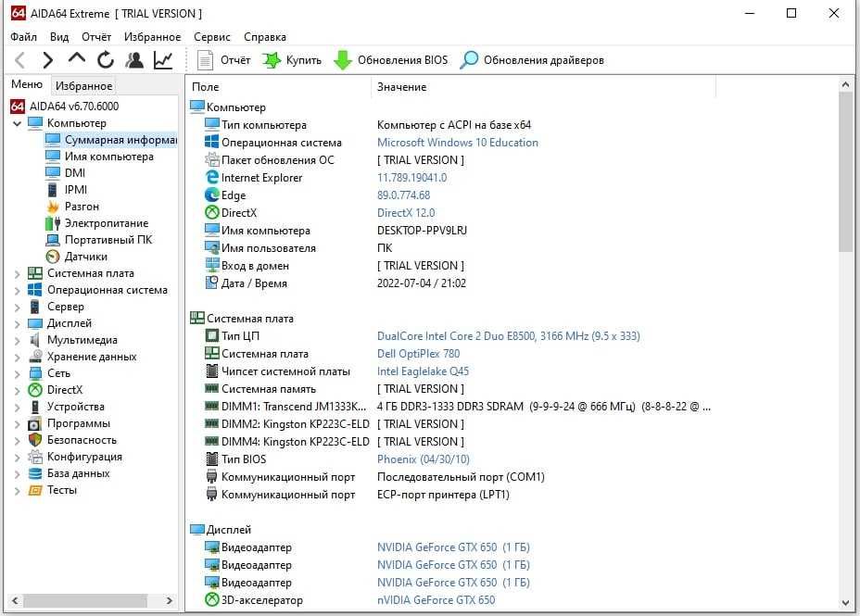Expand the Сеть tree node
The height and width of the screenshot is (616, 860).
pyautogui.click(x=17, y=373)
